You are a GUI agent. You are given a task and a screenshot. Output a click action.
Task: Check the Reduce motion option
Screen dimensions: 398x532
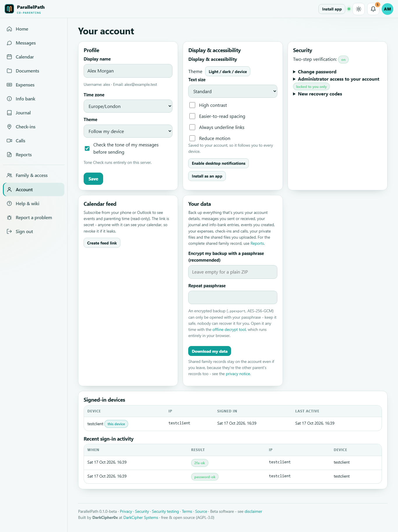tap(192, 138)
